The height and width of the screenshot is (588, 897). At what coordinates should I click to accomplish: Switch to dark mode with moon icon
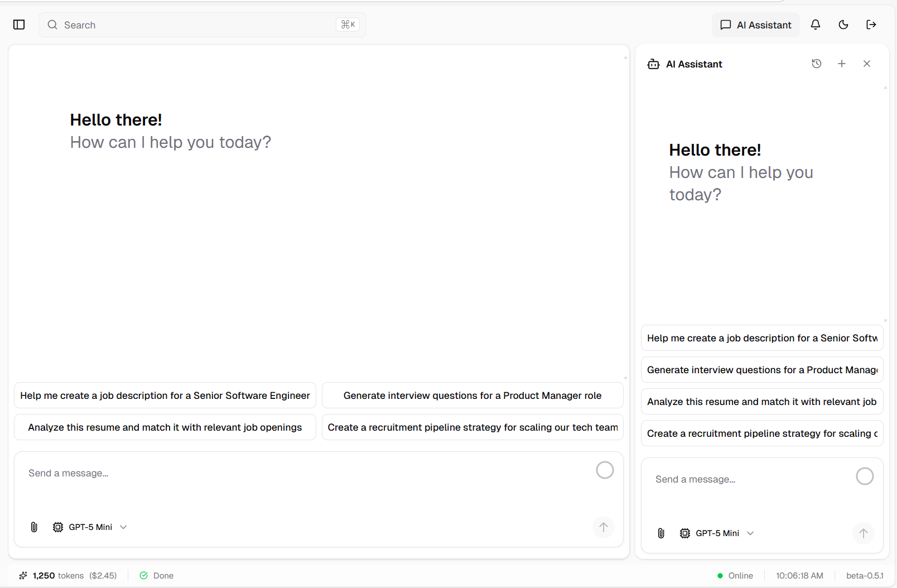(x=843, y=25)
